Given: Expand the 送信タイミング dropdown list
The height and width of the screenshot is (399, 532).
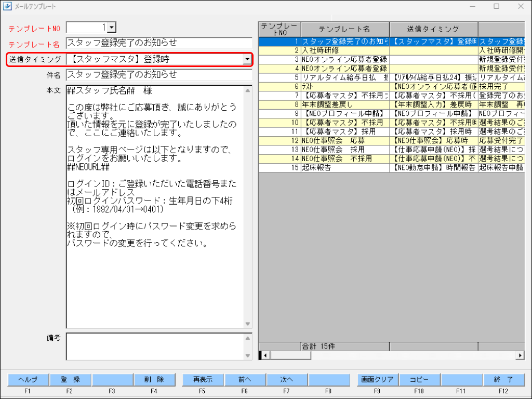Looking at the screenshot, I should coord(247,60).
